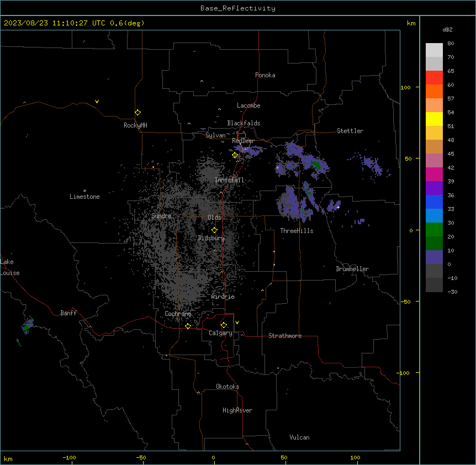The height and width of the screenshot is (465, 476).
Task: Click the 48 value in the dBZ legend
Action: [451, 140]
